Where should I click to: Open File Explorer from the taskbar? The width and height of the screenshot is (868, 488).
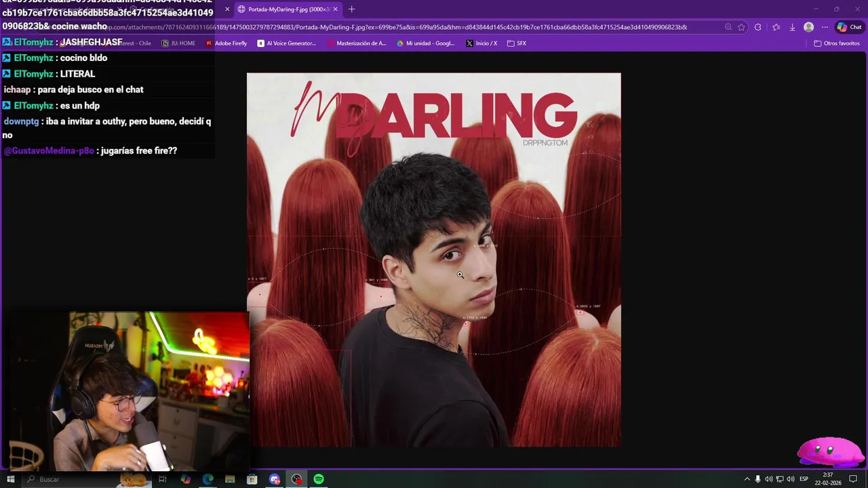tap(230, 479)
